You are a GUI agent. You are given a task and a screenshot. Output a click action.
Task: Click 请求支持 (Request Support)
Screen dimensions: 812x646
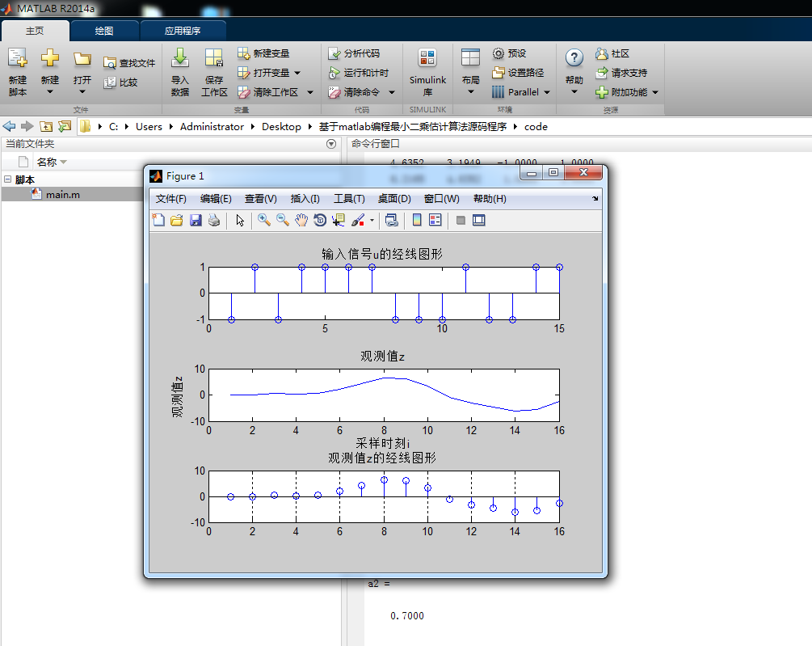coord(621,73)
